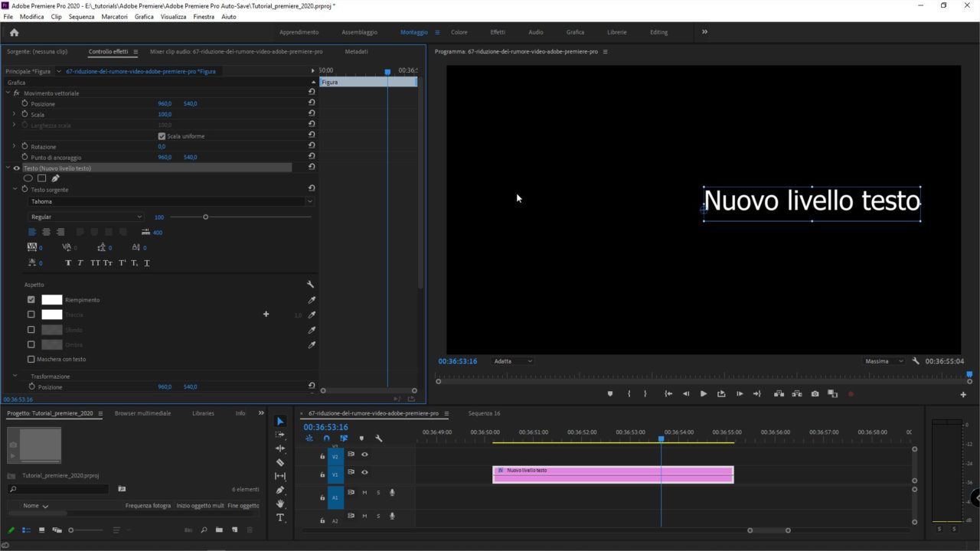Screen dimensions: 980x551
Task: Collapse the Movimento vettoriale section
Action: (x=8, y=93)
